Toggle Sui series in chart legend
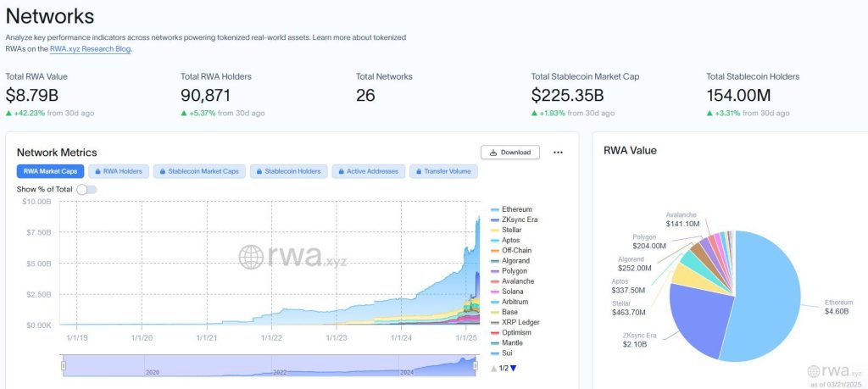 502,353
